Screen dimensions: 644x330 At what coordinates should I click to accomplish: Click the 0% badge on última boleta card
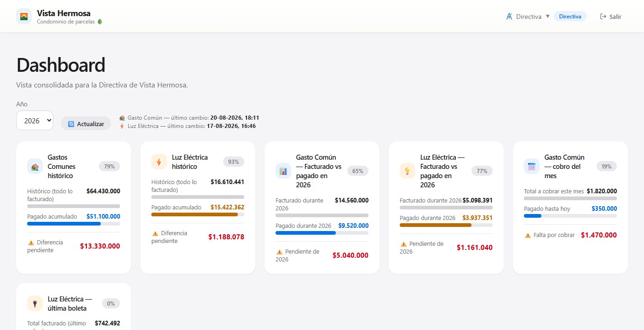(111, 304)
